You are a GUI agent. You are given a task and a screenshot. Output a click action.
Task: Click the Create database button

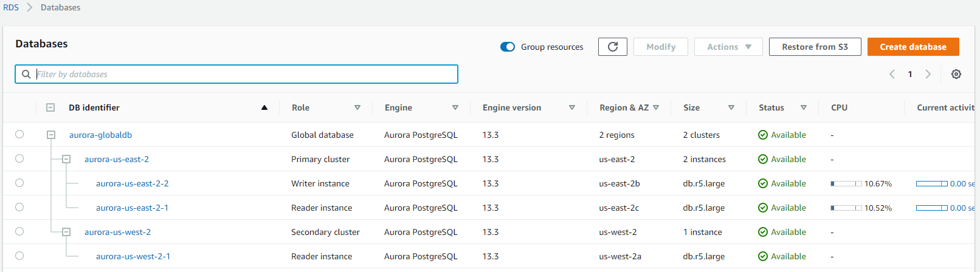(x=913, y=47)
